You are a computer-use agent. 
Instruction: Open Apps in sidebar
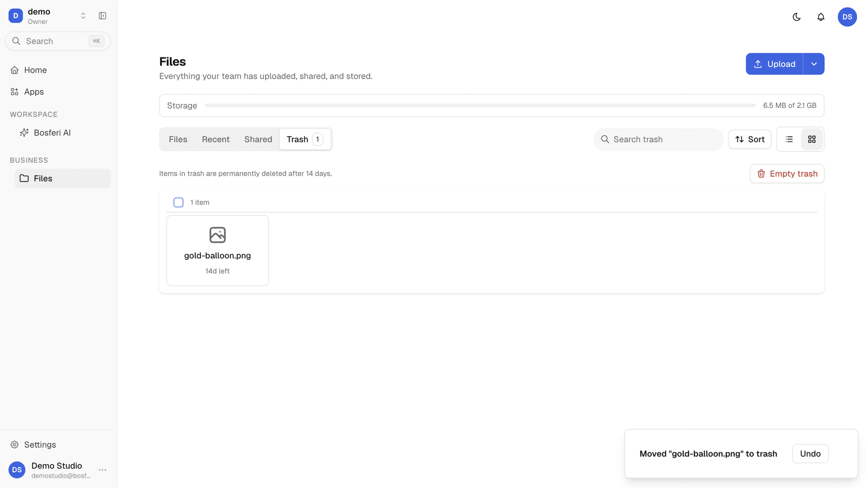point(58,92)
